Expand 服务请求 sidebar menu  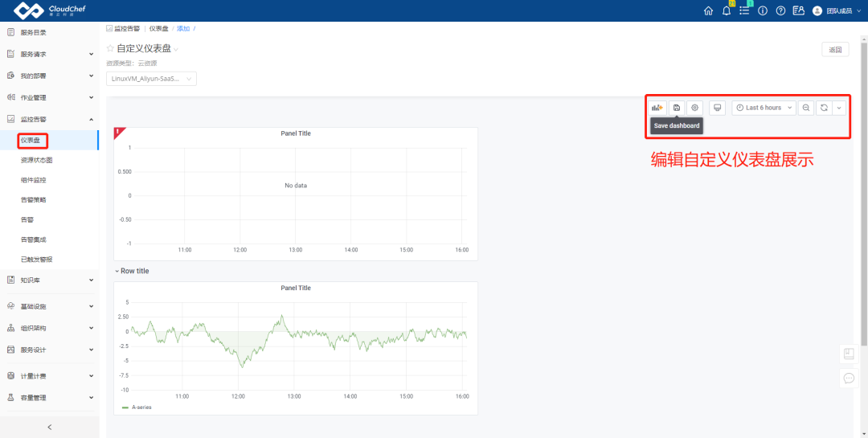tap(49, 55)
